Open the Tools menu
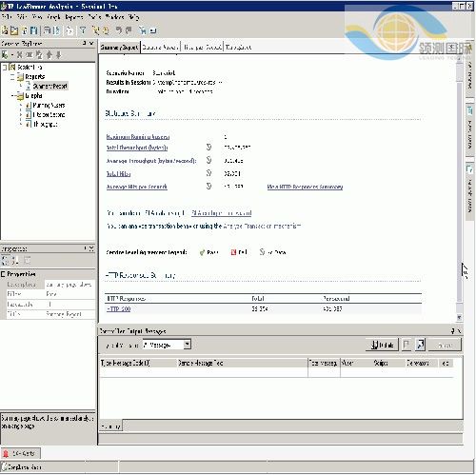The image size is (476, 475). click(x=94, y=16)
